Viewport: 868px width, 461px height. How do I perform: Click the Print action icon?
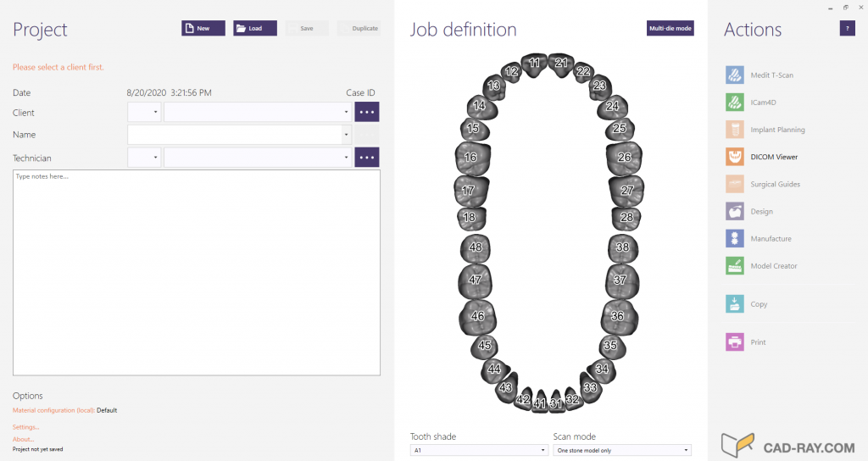coord(735,342)
